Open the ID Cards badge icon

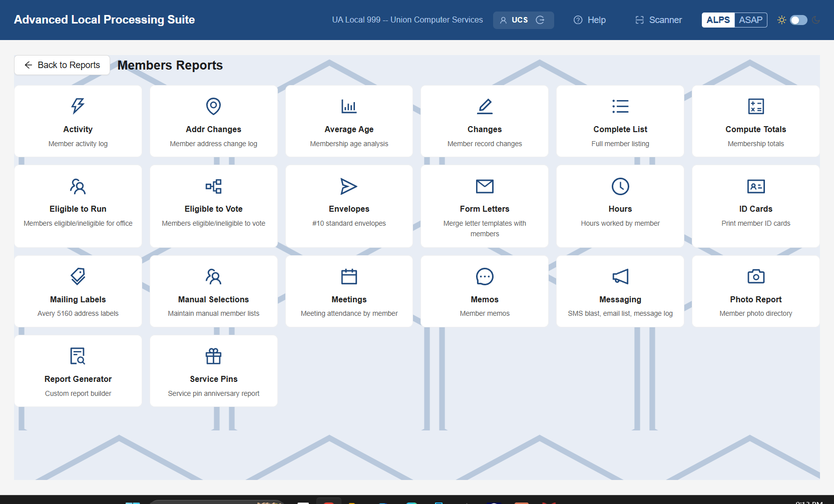(x=756, y=186)
